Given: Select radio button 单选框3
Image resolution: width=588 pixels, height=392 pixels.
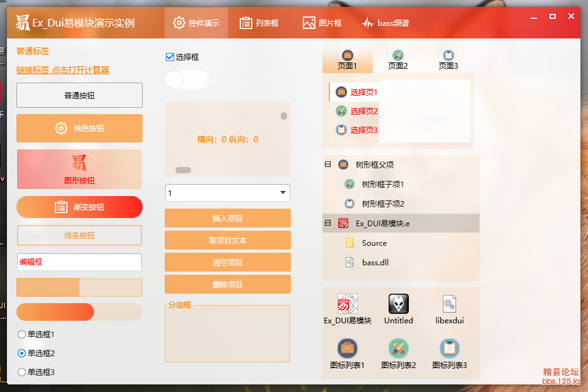Looking at the screenshot, I should [x=21, y=372].
